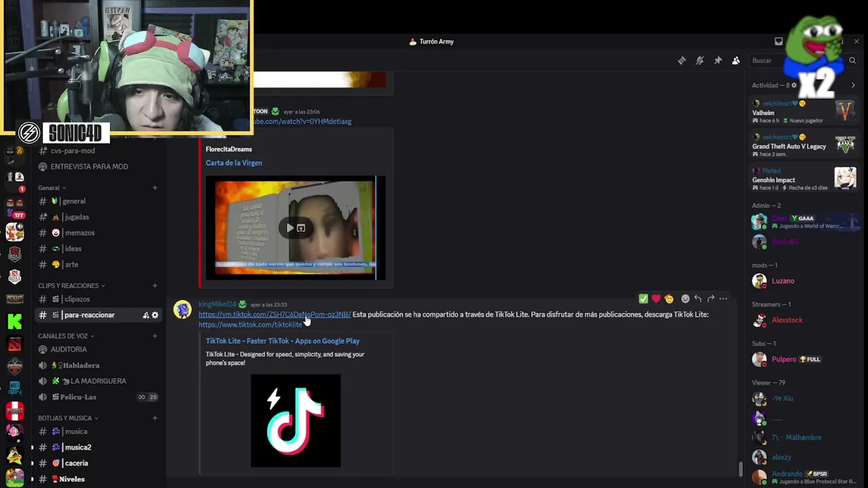This screenshot has width=868, height=488.
Task: Open member Pulpero profile
Action: (804, 359)
